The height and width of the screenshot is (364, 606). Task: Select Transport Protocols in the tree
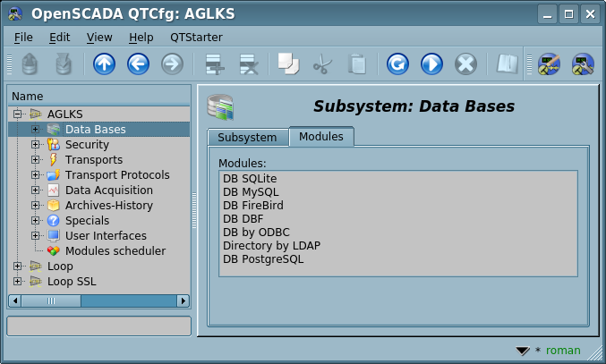click(116, 175)
